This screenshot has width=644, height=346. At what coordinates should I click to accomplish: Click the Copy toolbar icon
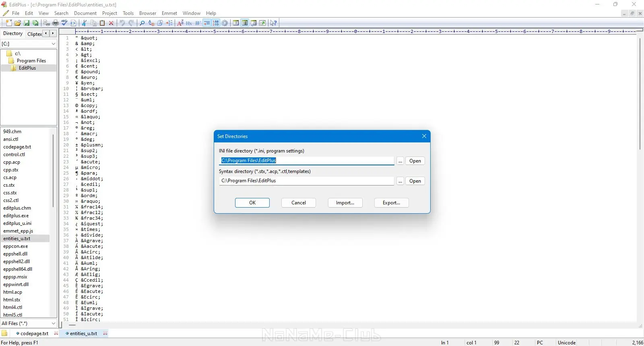pyautogui.click(x=93, y=23)
